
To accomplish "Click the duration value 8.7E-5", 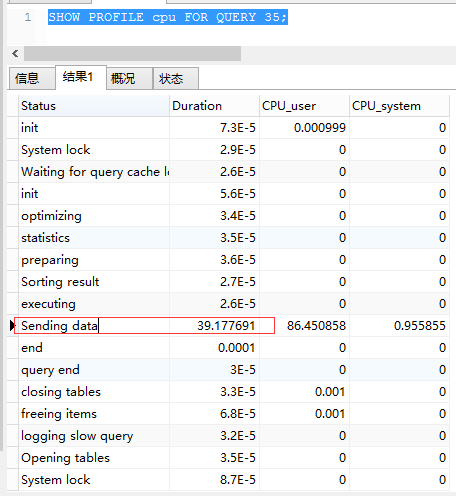I will [x=238, y=480].
